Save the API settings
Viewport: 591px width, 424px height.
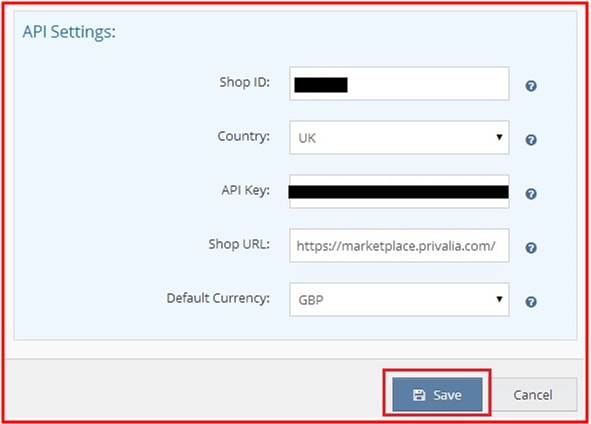point(437,395)
